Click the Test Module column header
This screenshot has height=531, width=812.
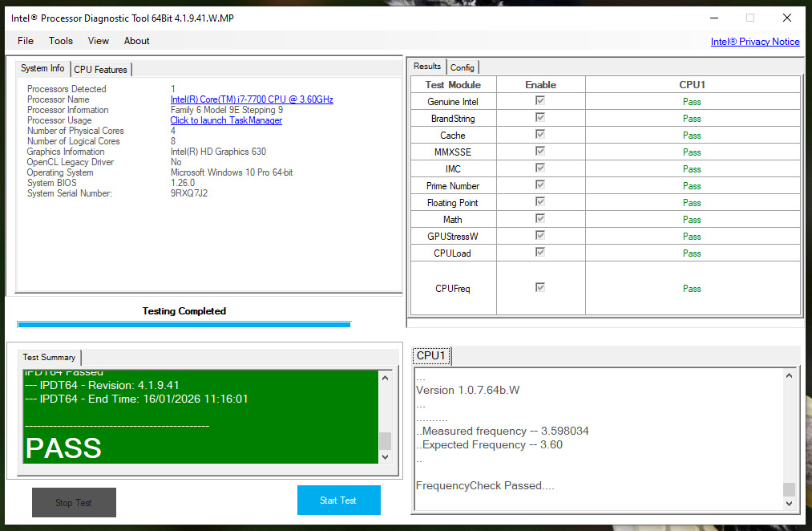pos(453,85)
